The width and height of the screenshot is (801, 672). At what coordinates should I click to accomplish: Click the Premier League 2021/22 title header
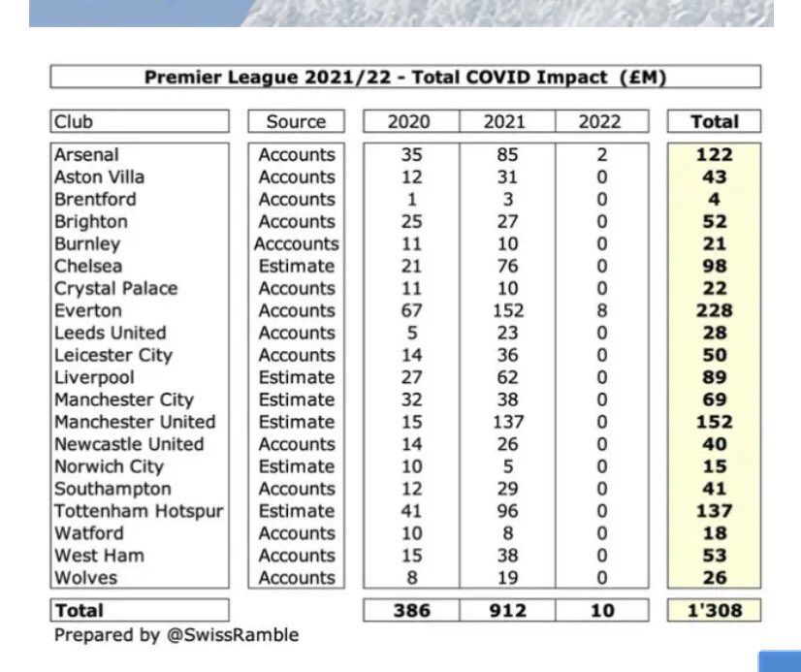(x=404, y=78)
